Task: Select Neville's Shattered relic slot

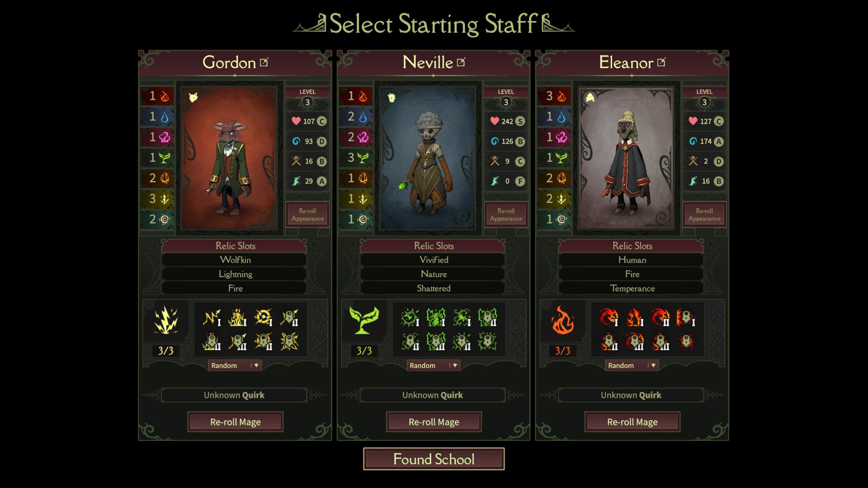Action: coord(433,288)
